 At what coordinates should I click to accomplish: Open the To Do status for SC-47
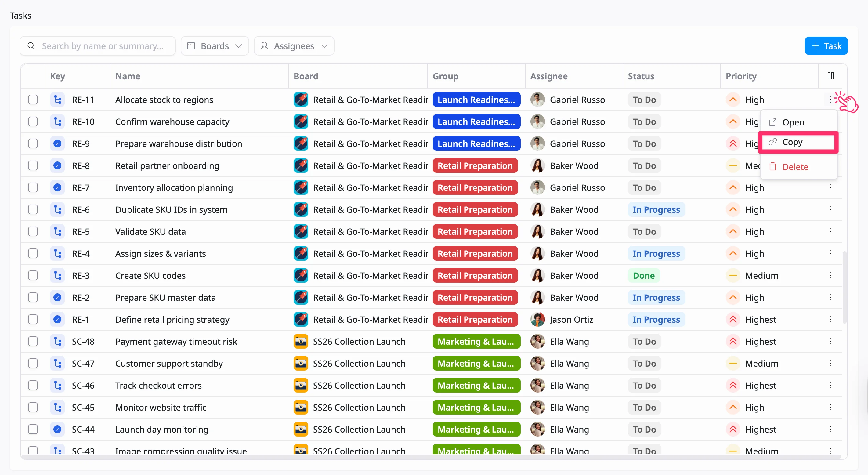coord(644,363)
